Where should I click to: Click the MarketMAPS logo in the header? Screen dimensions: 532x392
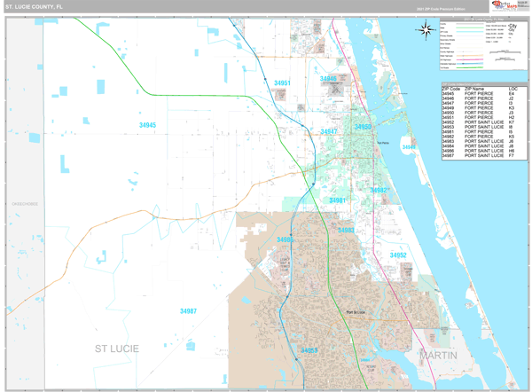coord(506,6)
